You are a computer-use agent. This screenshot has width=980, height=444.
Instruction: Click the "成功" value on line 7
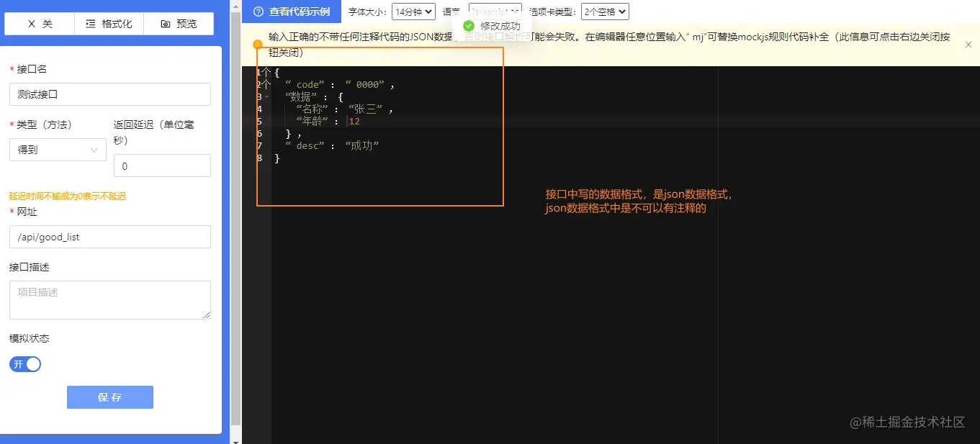point(361,145)
